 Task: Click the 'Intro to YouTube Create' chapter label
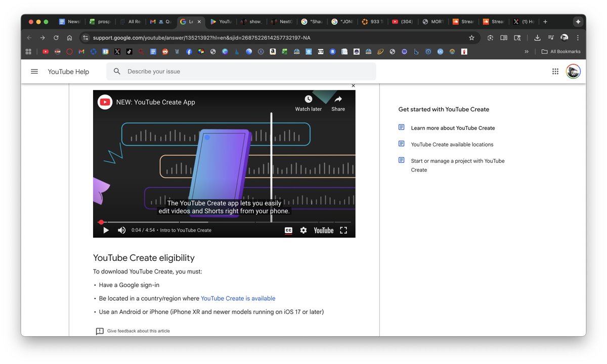pos(186,230)
